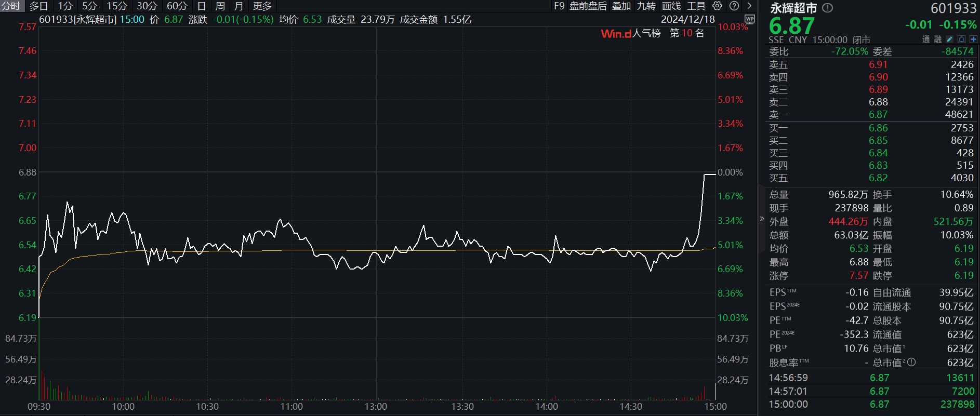This screenshot has height=416, width=980.
Task: Open chart settings gear icon
Action: [x=717, y=6]
